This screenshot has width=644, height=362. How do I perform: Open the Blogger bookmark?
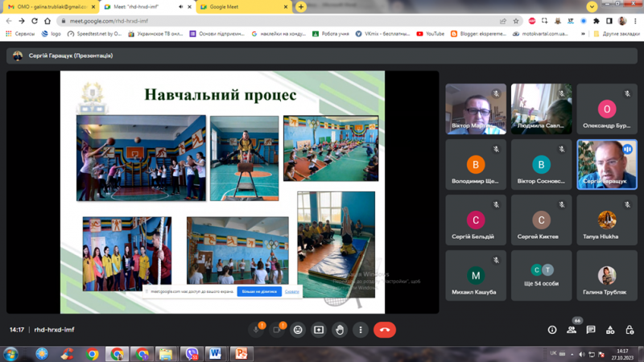(478, 34)
